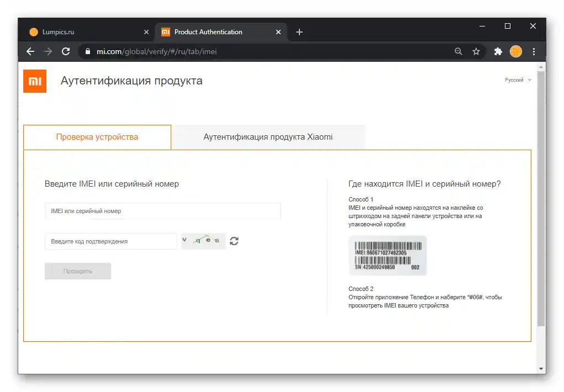Click the Способ 1 label
This screenshot has height=392, width=564.
pyautogui.click(x=361, y=199)
